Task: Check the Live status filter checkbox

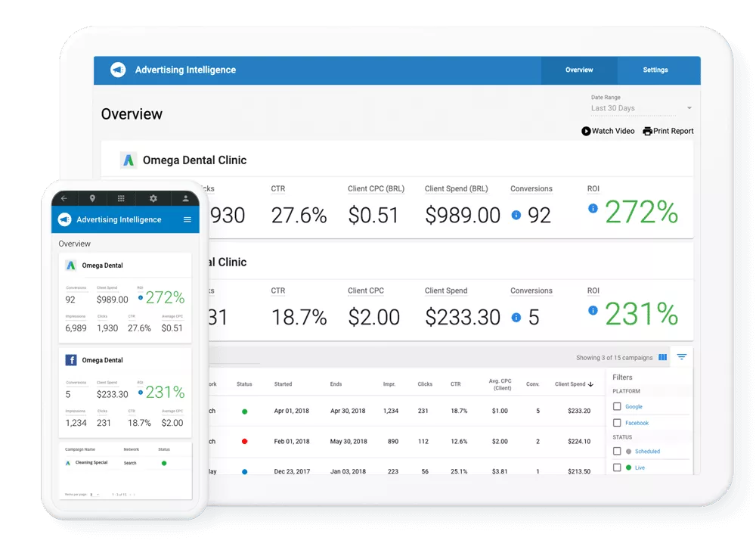Action: 617,467
